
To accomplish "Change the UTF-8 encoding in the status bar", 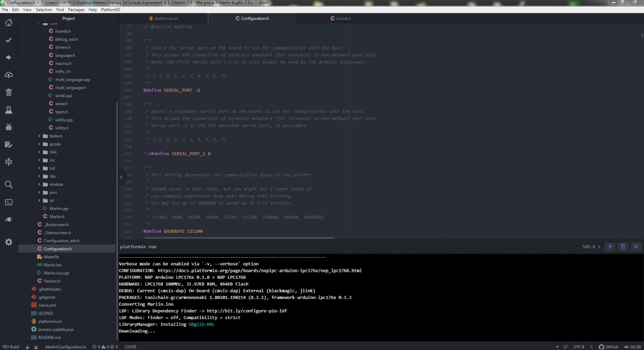I will point(579,347).
